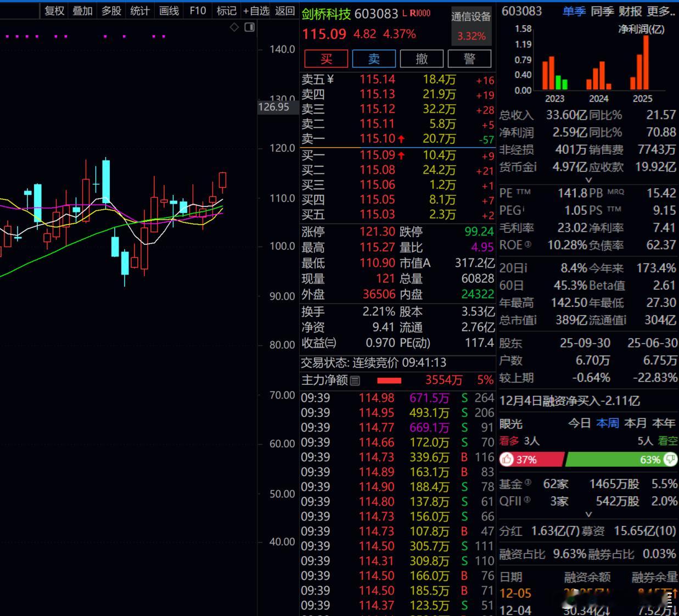The height and width of the screenshot is (616, 679).
Task: Click the latest red candlestick on the chart
Action: [222, 181]
